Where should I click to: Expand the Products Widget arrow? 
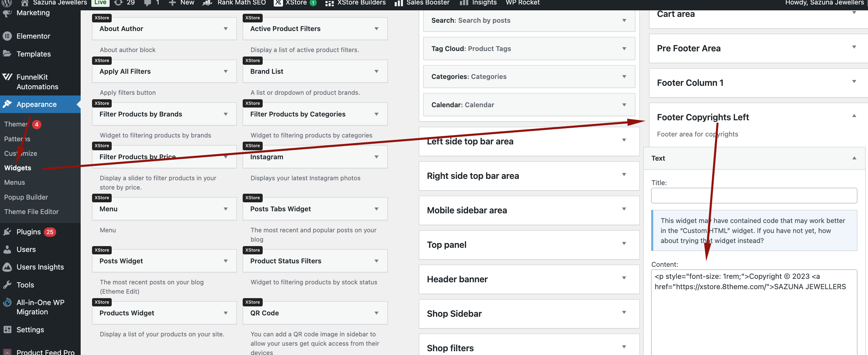[225, 313]
